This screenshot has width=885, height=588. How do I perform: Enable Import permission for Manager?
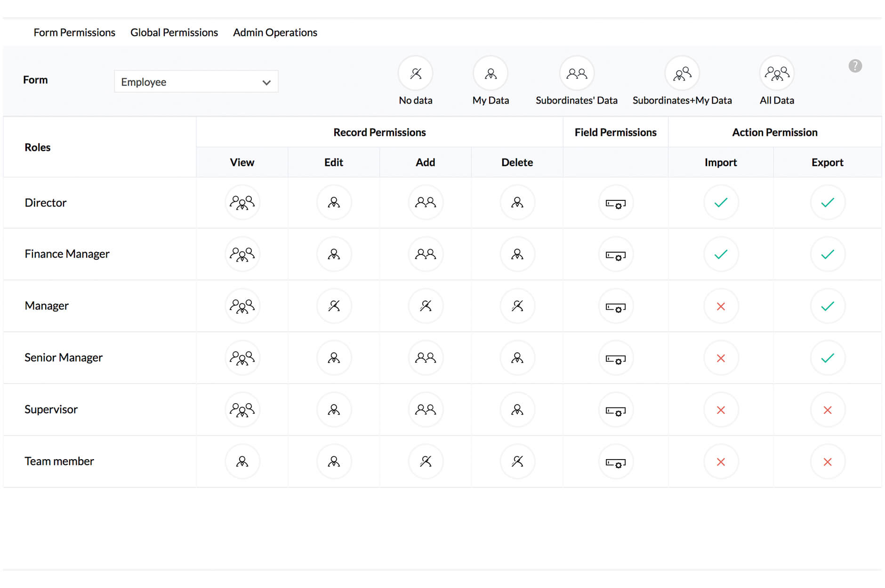pos(721,306)
